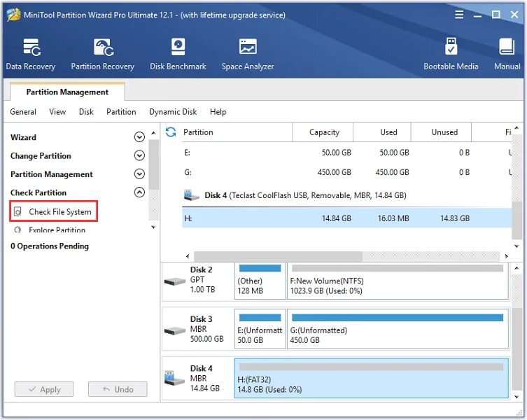Click the partition list horizontal scrollbar thumb

(279, 256)
